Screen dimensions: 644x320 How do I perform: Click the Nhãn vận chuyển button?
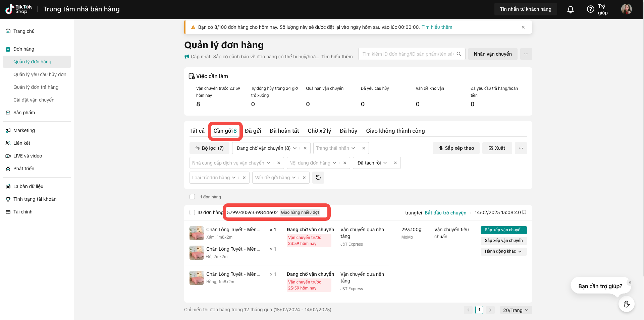492,54
